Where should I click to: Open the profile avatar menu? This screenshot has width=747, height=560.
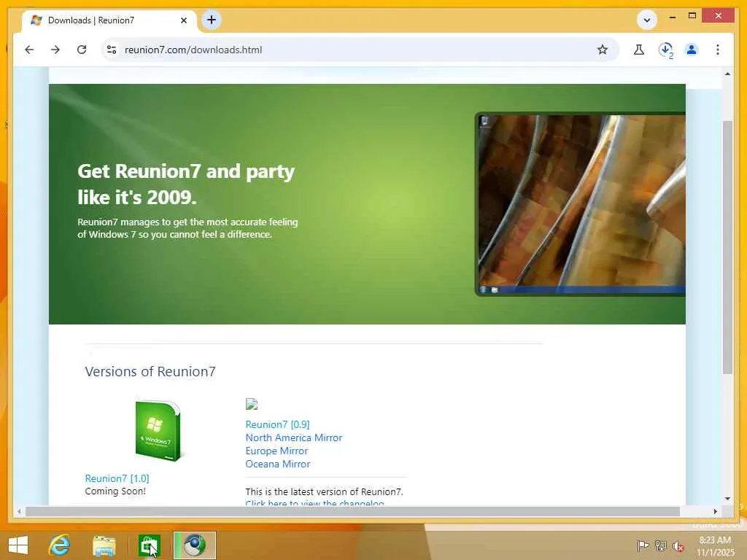[x=692, y=50]
